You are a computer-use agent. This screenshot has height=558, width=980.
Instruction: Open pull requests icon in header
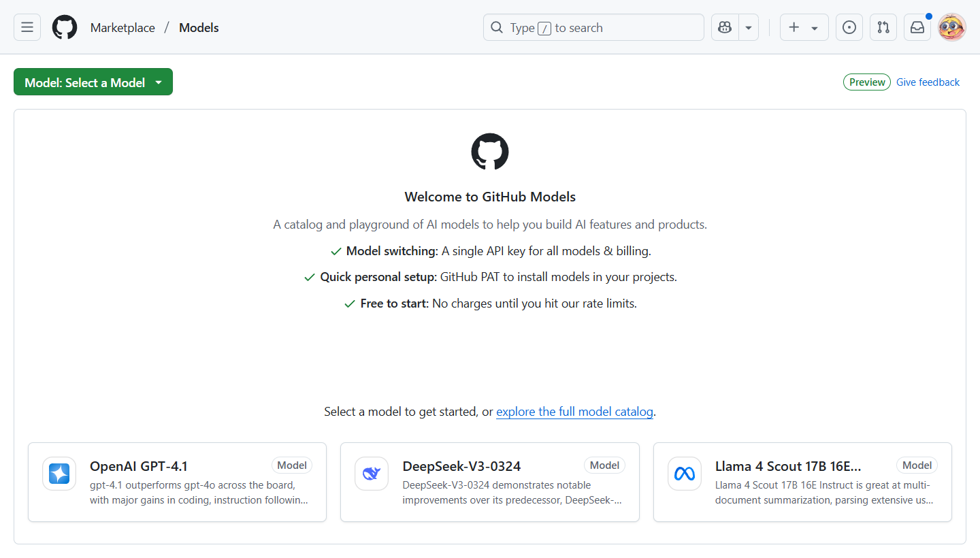[883, 27]
